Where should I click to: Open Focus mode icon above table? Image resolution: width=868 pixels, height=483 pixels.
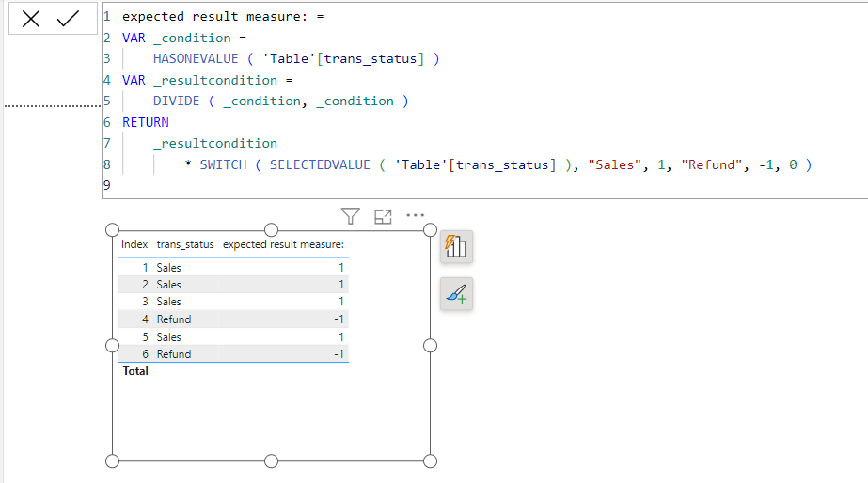[x=383, y=216]
